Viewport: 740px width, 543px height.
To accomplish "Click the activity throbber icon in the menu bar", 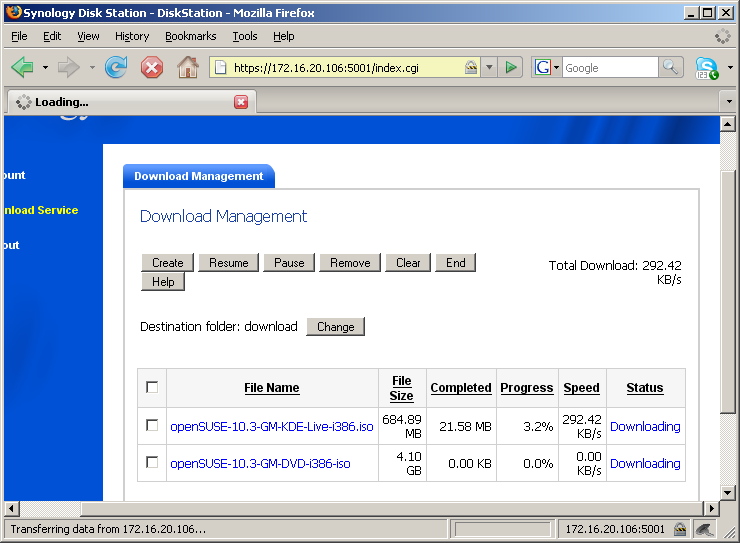I will (x=723, y=36).
